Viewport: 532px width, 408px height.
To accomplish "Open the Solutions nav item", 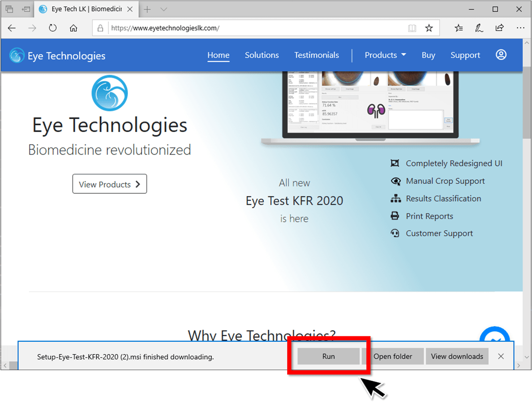I will coord(262,55).
